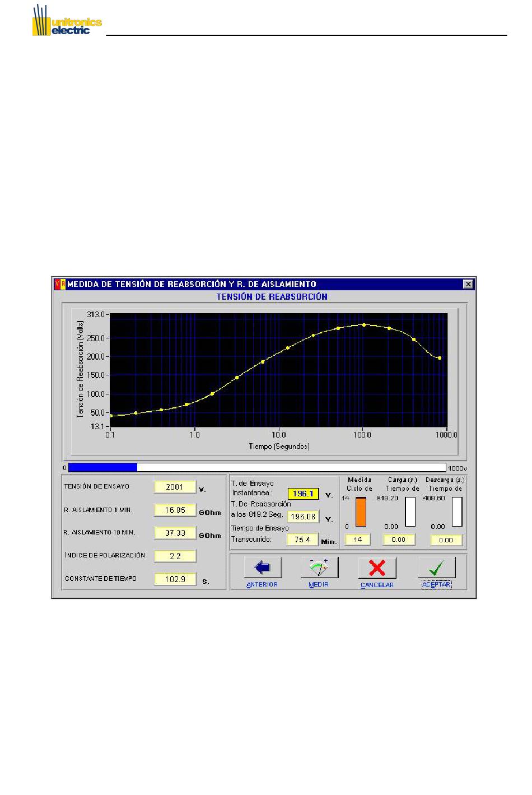Click the ANTERIOR blue arrow button

point(263,568)
